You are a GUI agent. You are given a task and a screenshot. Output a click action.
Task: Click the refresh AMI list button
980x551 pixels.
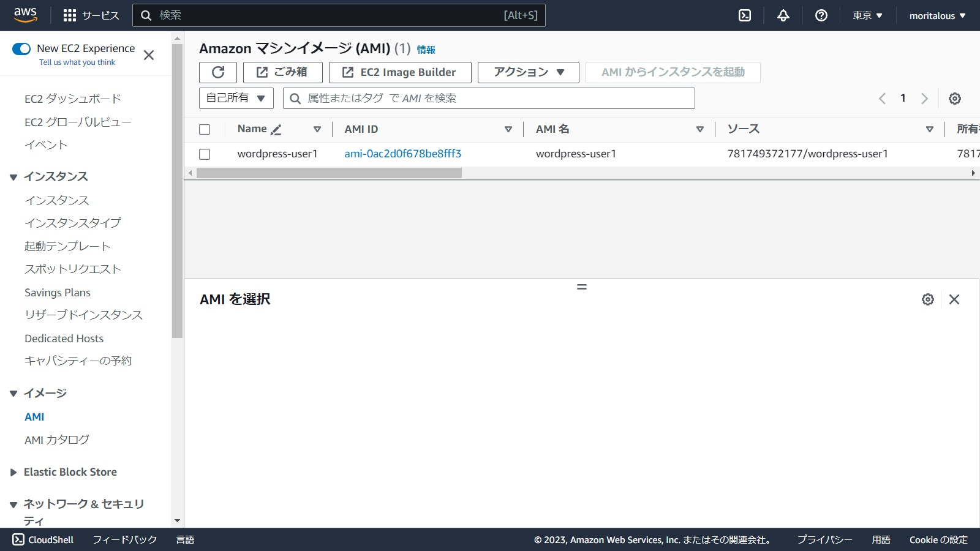point(217,72)
